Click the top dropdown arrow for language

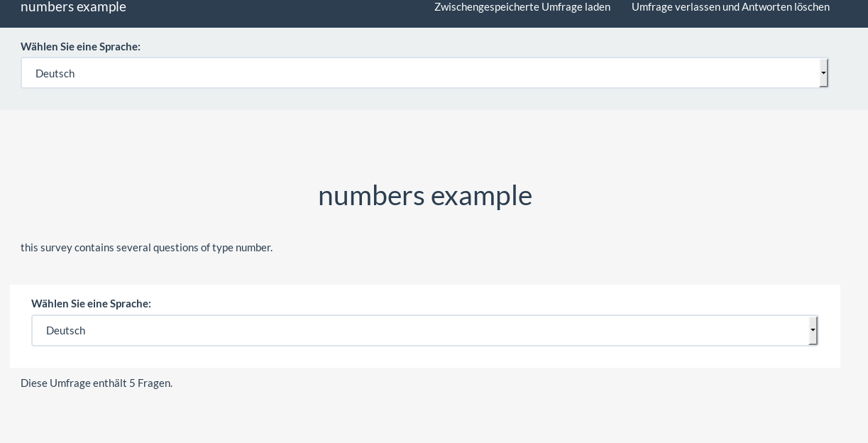point(823,73)
